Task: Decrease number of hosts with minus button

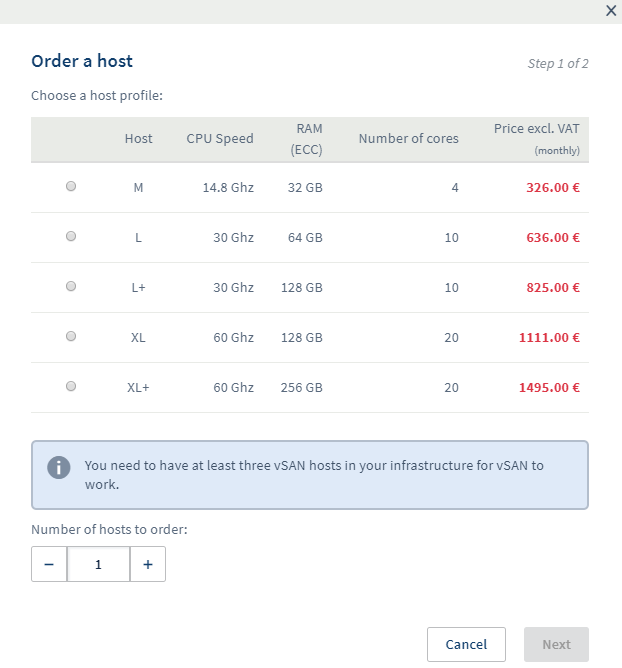Action: pyautogui.click(x=49, y=564)
